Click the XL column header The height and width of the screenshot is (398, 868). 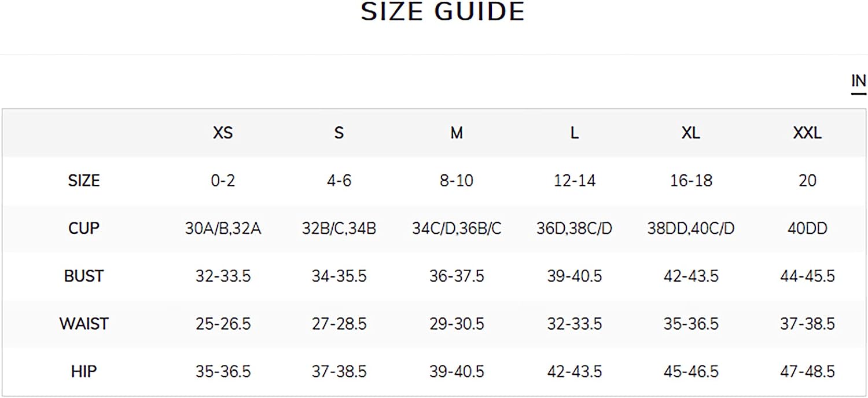point(690,133)
